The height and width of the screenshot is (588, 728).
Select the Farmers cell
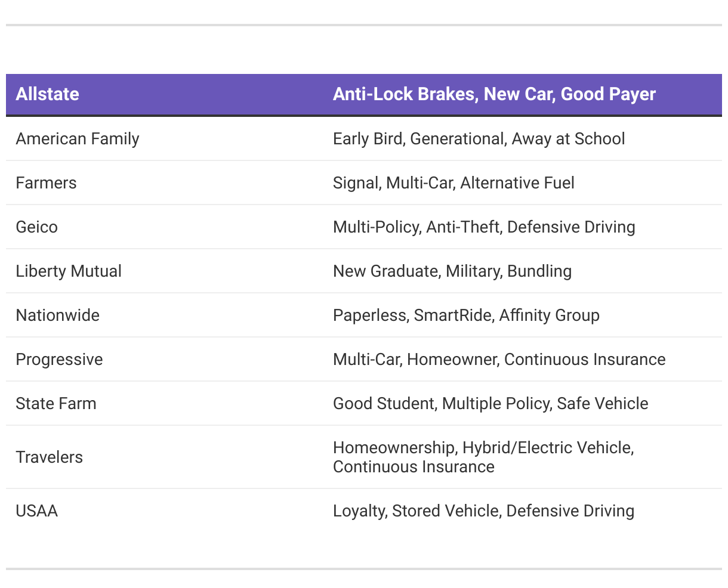(x=47, y=183)
